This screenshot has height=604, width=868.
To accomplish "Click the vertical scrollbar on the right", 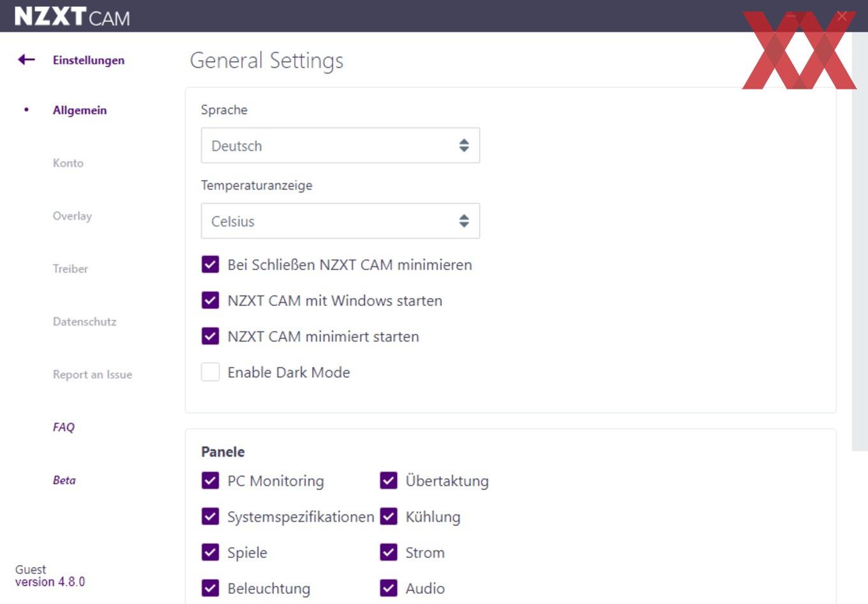I will (x=860, y=241).
